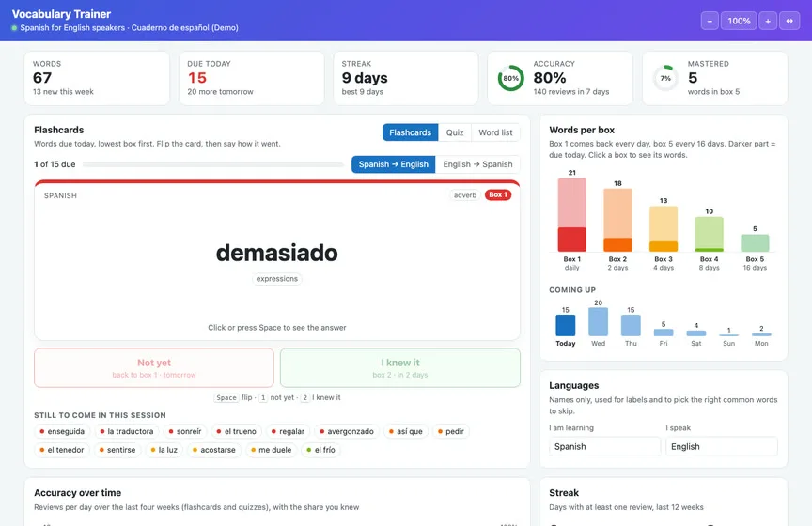Click the Space key hint
The image size is (812, 526).
coord(226,397)
